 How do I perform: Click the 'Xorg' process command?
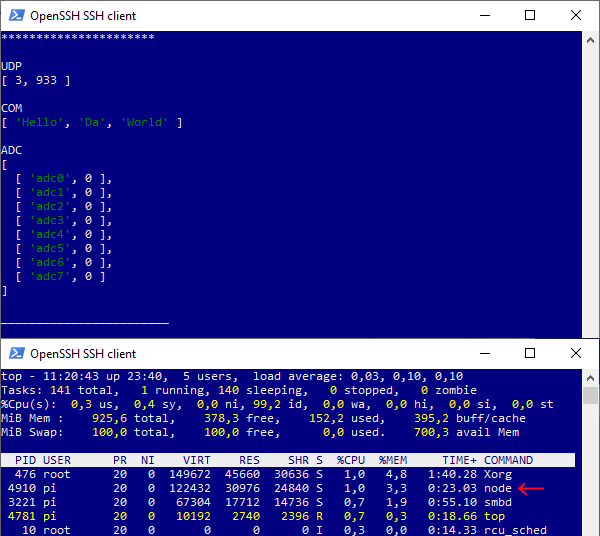pyautogui.click(x=498, y=474)
